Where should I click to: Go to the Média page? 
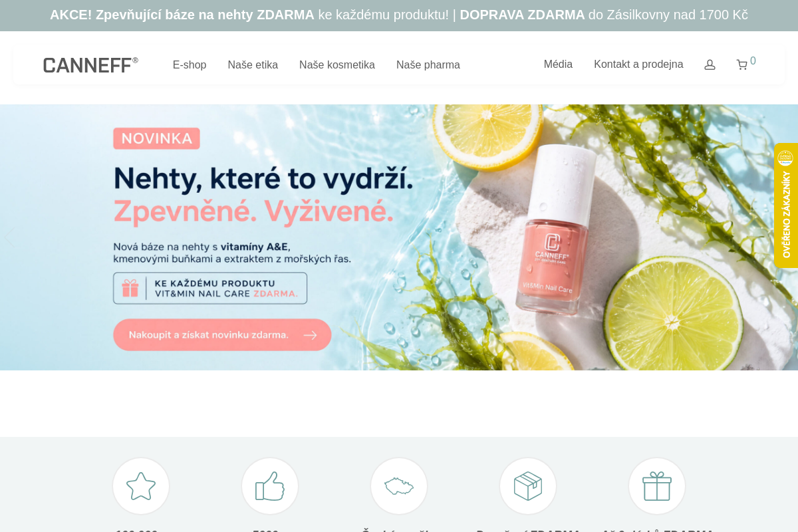[558, 64]
